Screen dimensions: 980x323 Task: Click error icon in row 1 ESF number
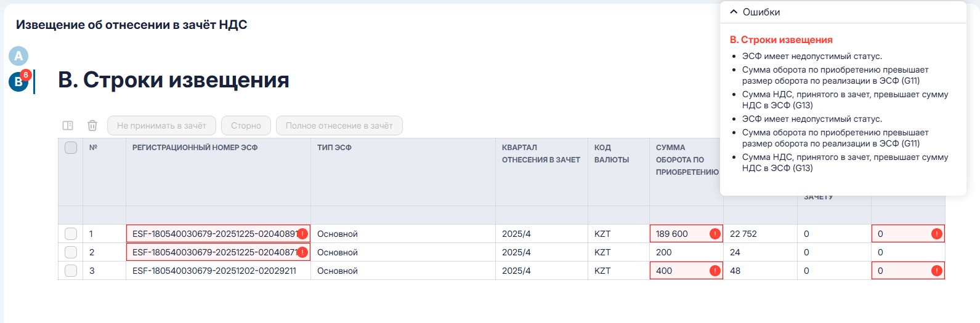[302, 234]
